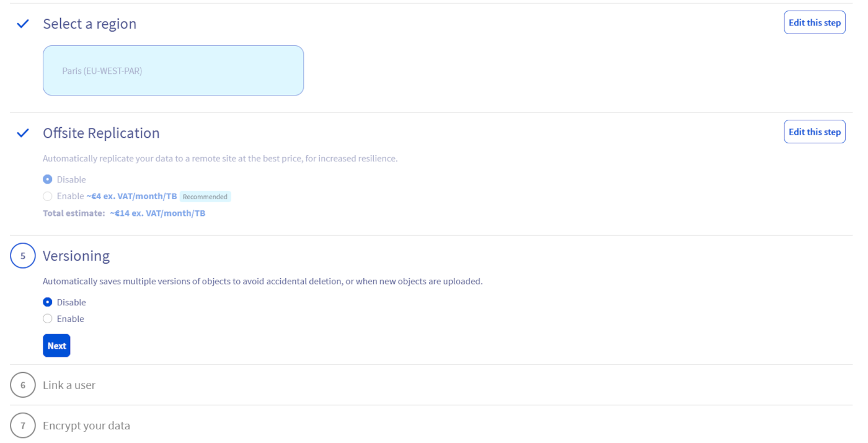
Task: Click the step 5 circle next to Versioning
Action: pos(22,255)
